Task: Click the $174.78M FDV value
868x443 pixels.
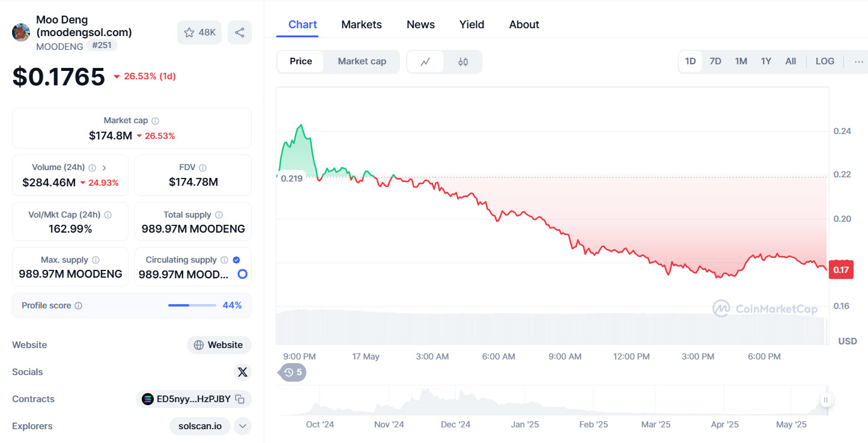Action: click(193, 182)
